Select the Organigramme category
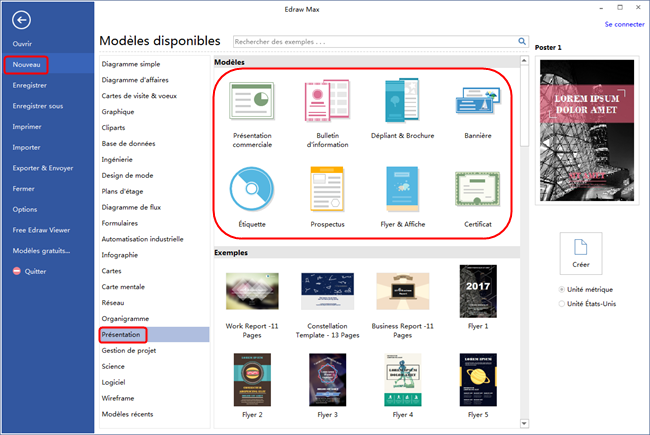650x435 pixels. pyautogui.click(x=125, y=319)
